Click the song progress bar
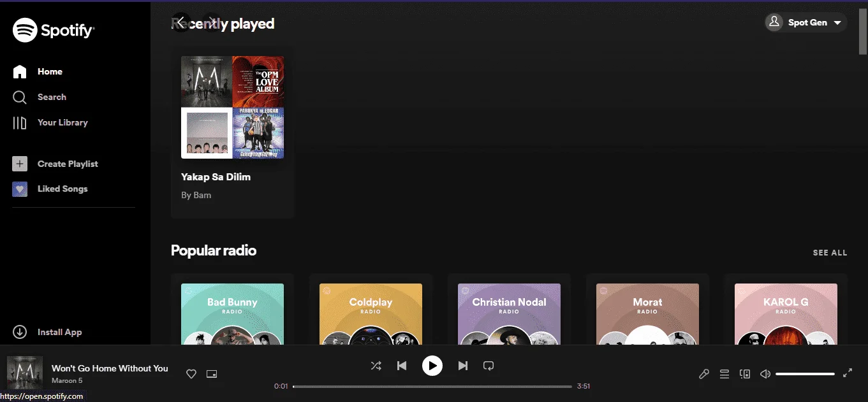 click(x=432, y=387)
